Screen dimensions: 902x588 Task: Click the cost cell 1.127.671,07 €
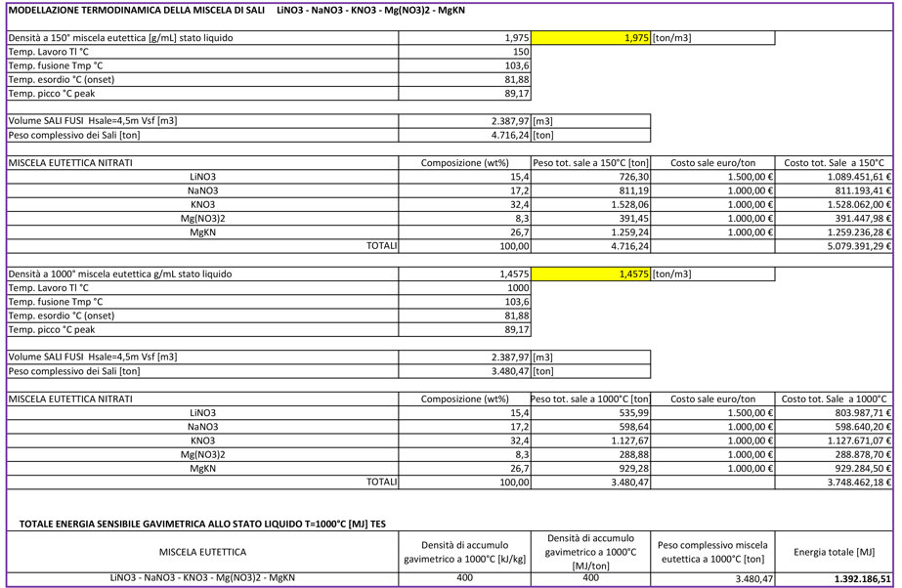pyautogui.click(x=835, y=441)
